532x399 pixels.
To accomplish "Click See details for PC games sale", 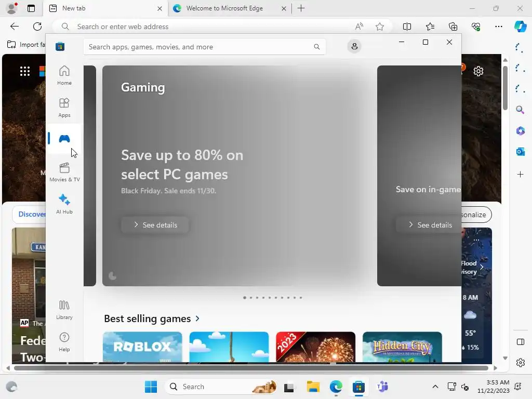I will (x=155, y=224).
